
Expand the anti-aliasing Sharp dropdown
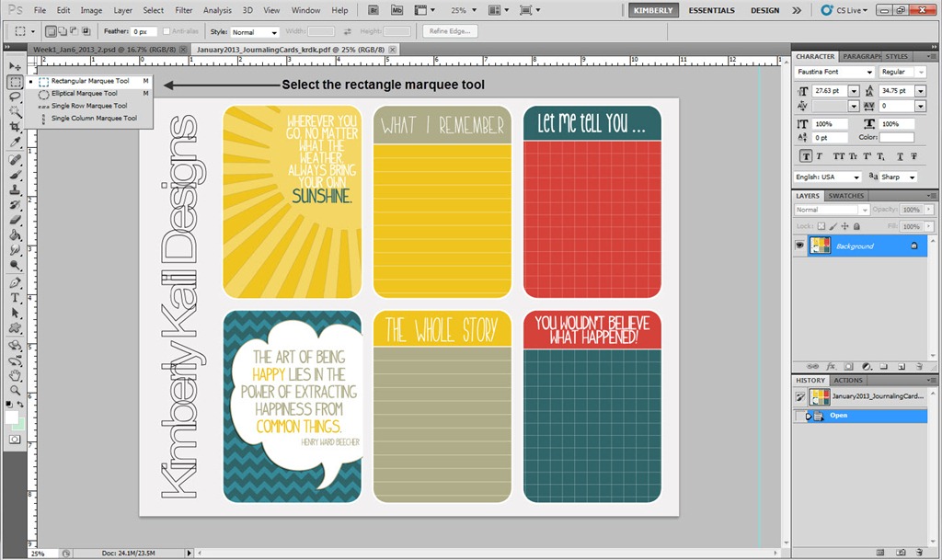tap(913, 177)
